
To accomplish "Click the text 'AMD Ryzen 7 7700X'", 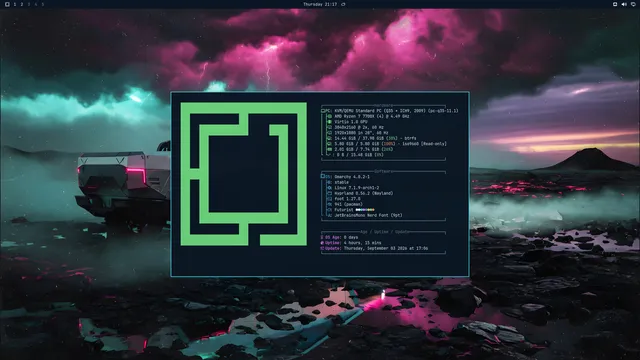I will click(355, 116).
